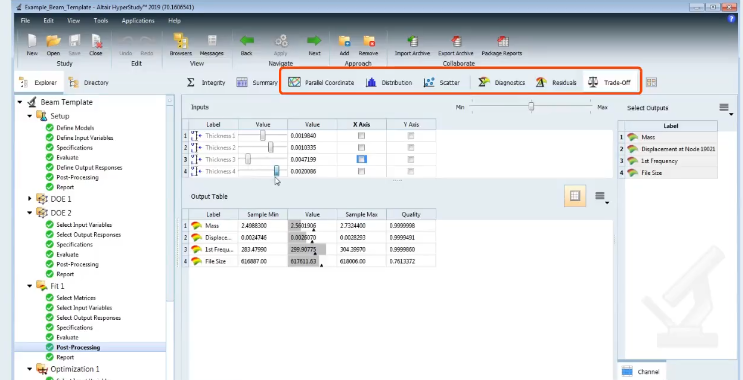Open the Messages panel icon
Image resolution: width=743 pixels, height=380 pixels.
(211, 41)
